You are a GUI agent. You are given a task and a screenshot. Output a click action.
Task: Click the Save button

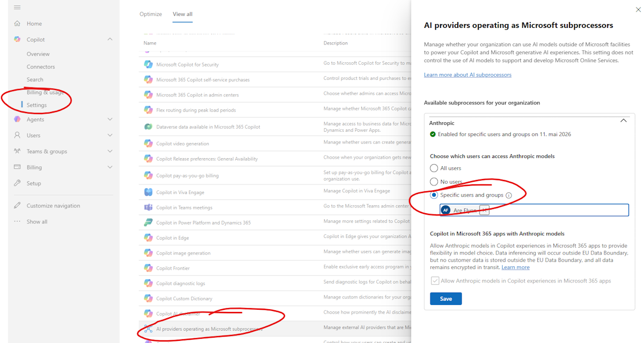click(446, 299)
